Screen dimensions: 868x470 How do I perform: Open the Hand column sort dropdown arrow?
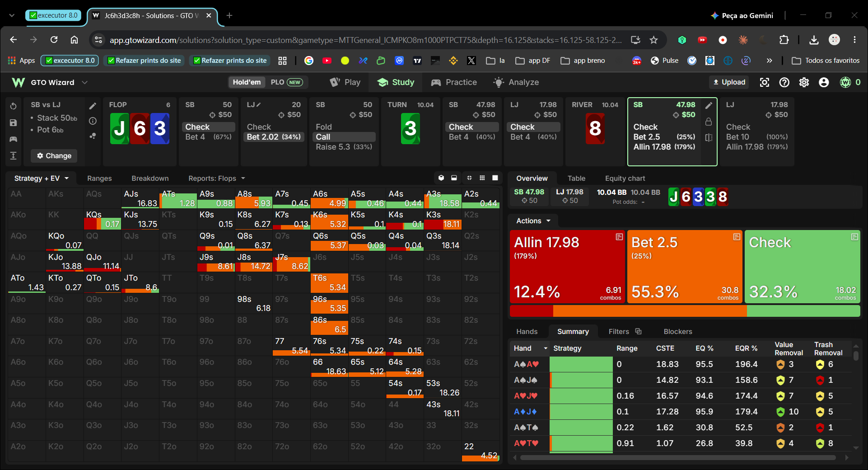coord(546,348)
